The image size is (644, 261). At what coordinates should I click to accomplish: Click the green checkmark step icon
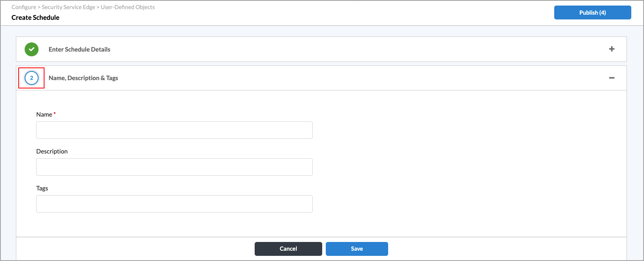pos(31,50)
